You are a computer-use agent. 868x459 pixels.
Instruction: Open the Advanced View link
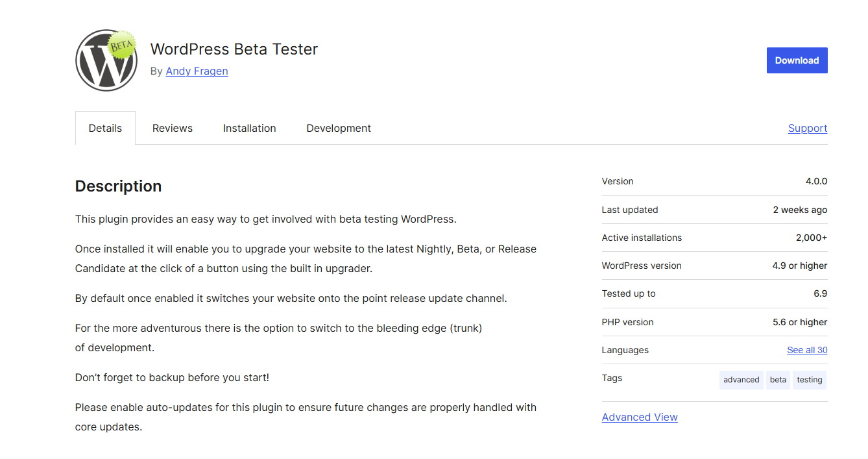pyautogui.click(x=640, y=417)
